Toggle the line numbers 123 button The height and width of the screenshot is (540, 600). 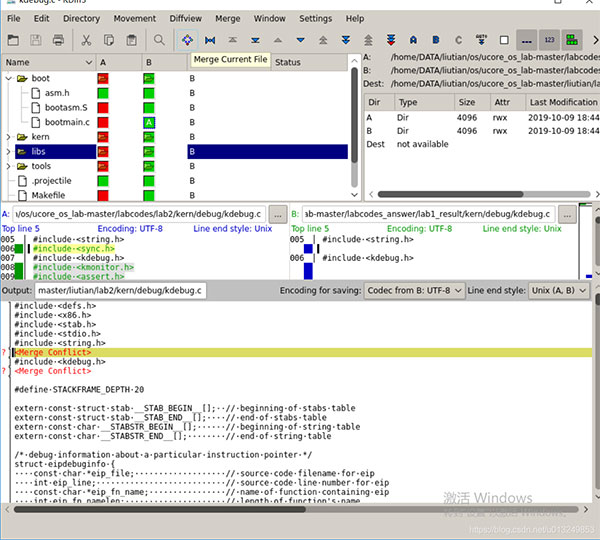point(549,40)
